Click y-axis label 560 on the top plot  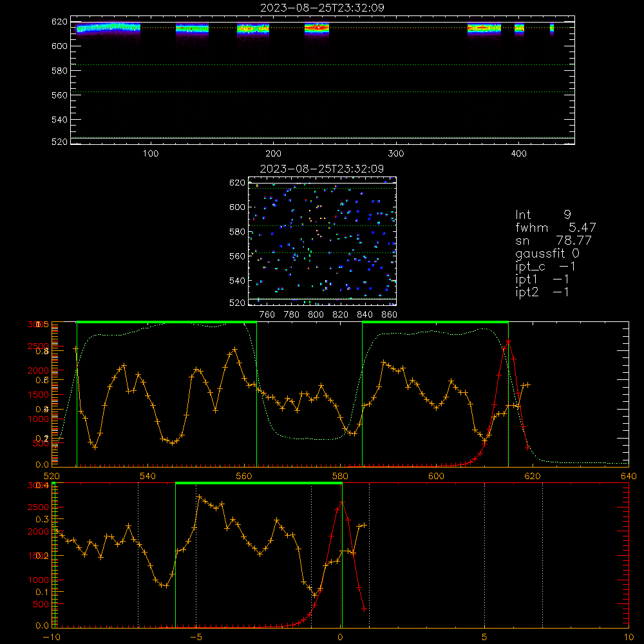(x=59, y=95)
